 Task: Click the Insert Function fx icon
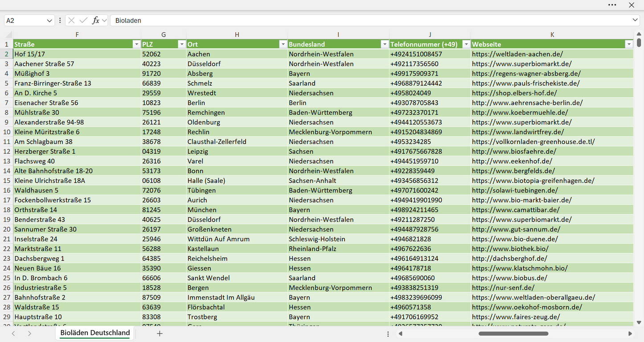click(95, 21)
